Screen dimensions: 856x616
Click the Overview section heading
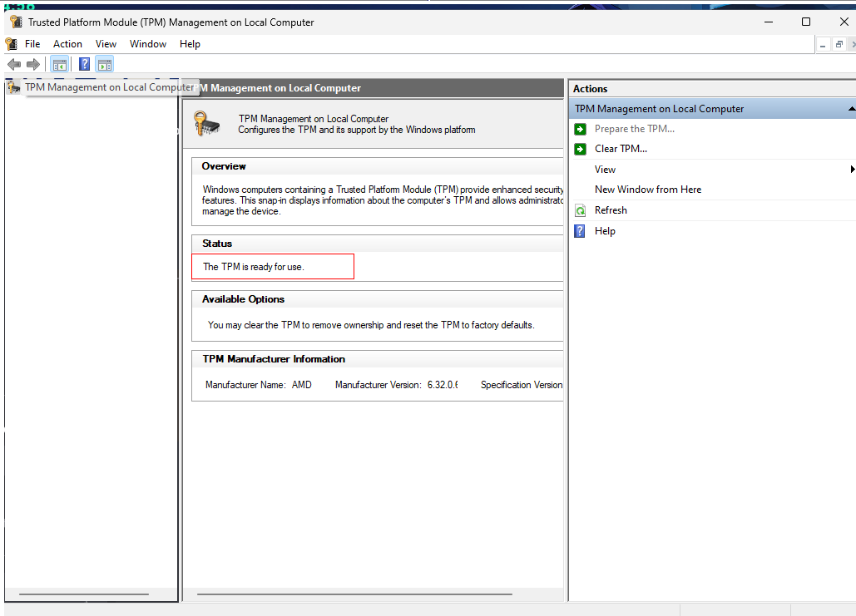tap(224, 166)
